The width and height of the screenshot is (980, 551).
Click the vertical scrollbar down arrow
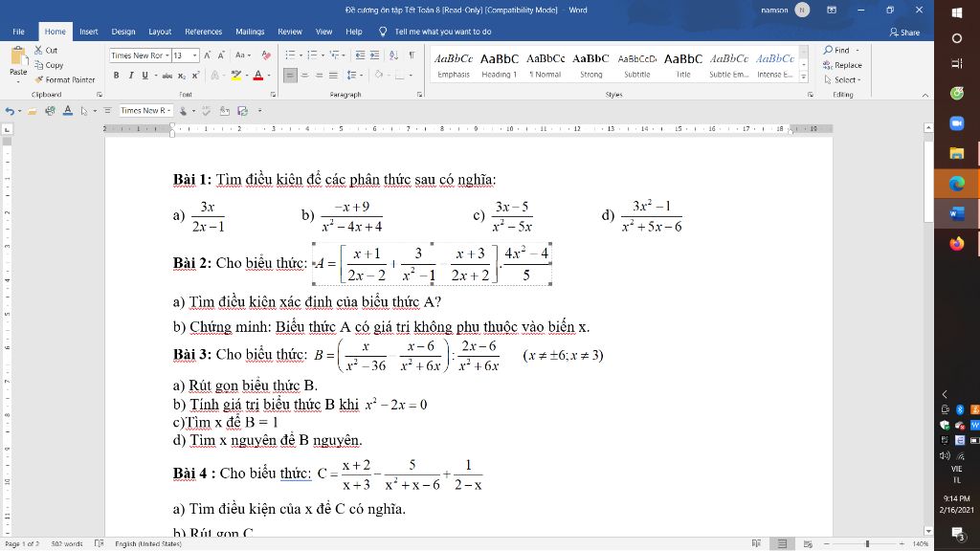[928, 530]
